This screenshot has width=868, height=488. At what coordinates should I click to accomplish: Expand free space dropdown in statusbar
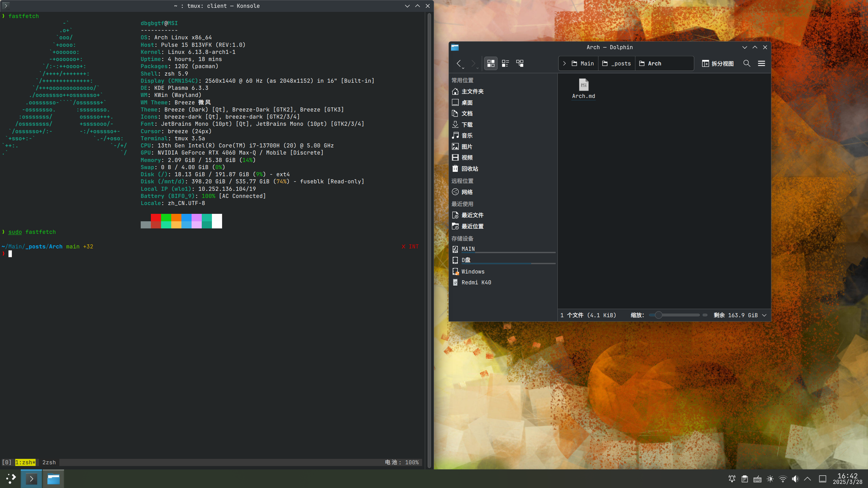pyautogui.click(x=764, y=315)
